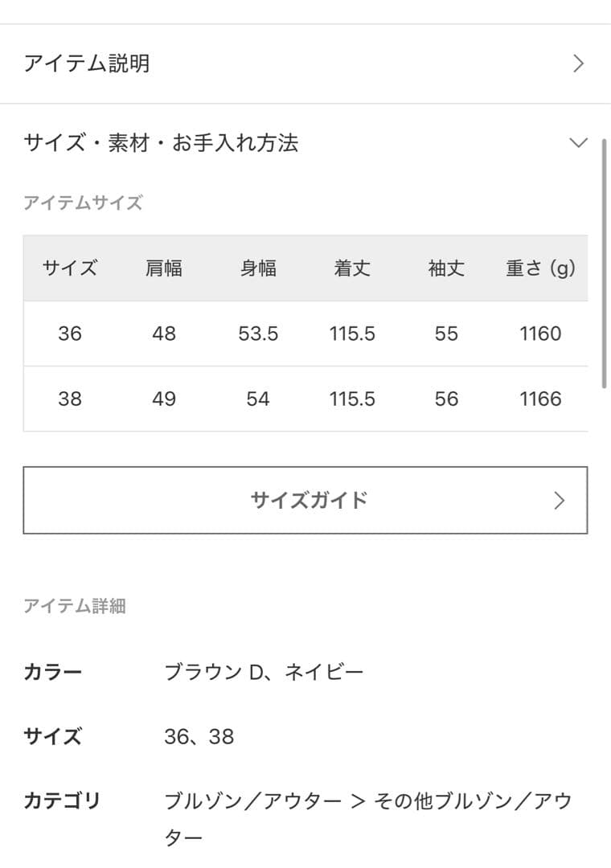Screen dimensions: 611x868
Task: Open the サイズガイド page
Action: coord(310,500)
